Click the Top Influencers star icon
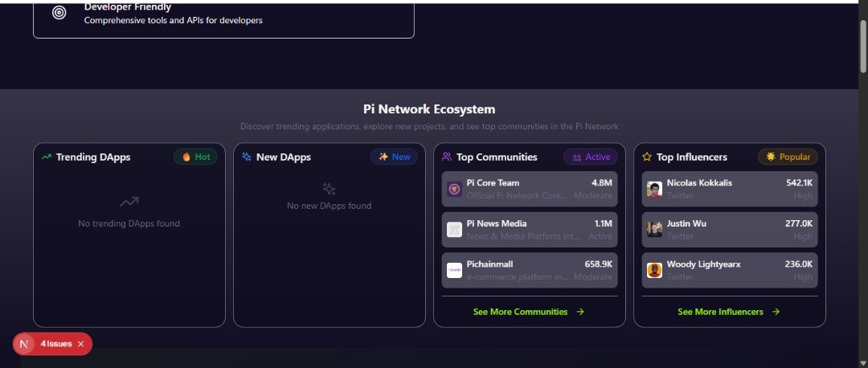The height and width of the screenshot is (368, 868). (646, 157)
